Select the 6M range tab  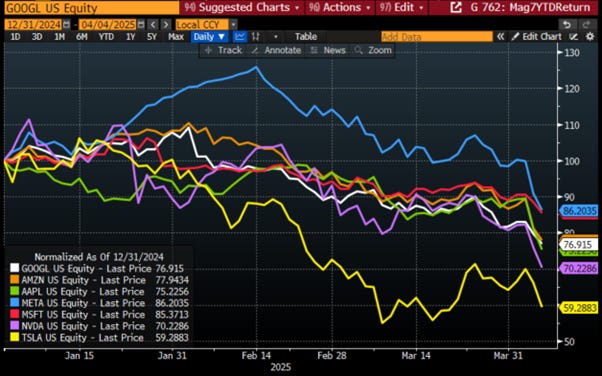(x=81, y=37)
